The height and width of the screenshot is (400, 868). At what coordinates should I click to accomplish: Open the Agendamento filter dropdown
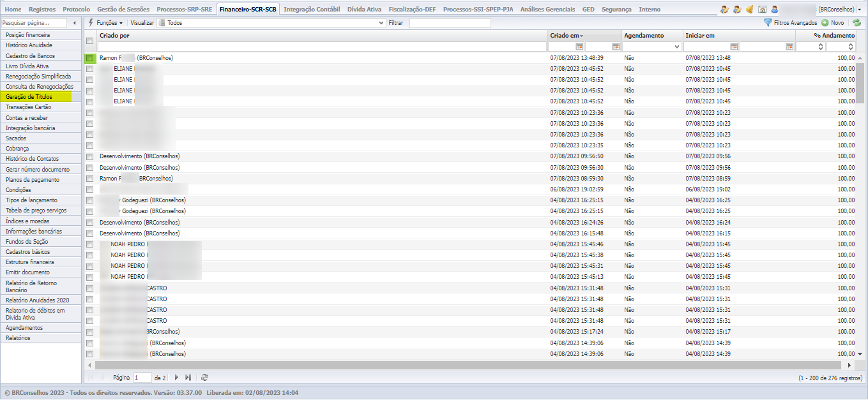coord(652,47)
